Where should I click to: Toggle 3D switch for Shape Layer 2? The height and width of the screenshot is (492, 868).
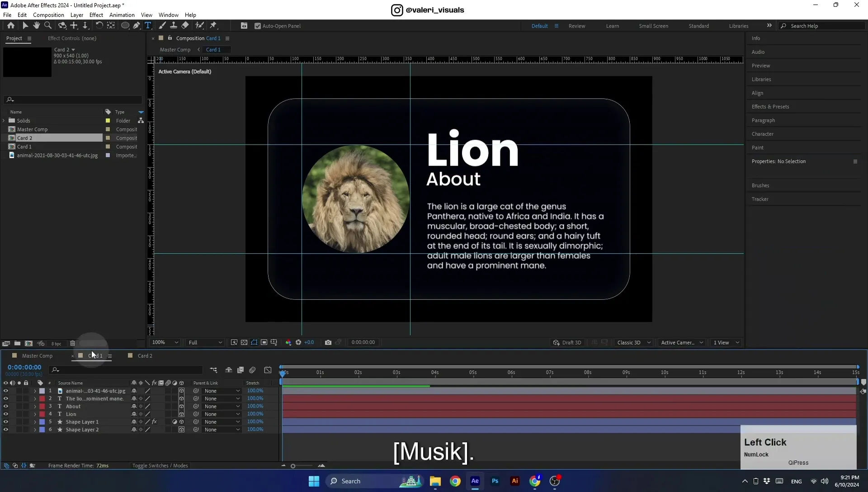tap(181, 430)
